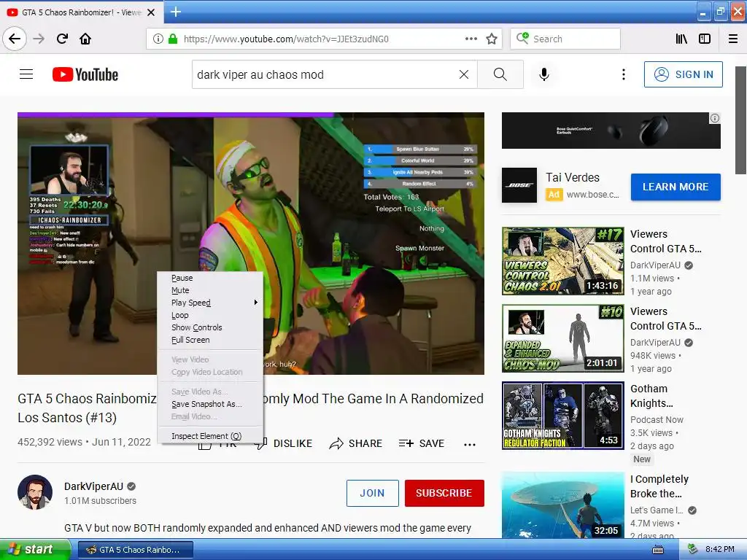Click the purple progress bar atop the video
Viewport: 747px width, 560px height.
(x=175, y=114)
